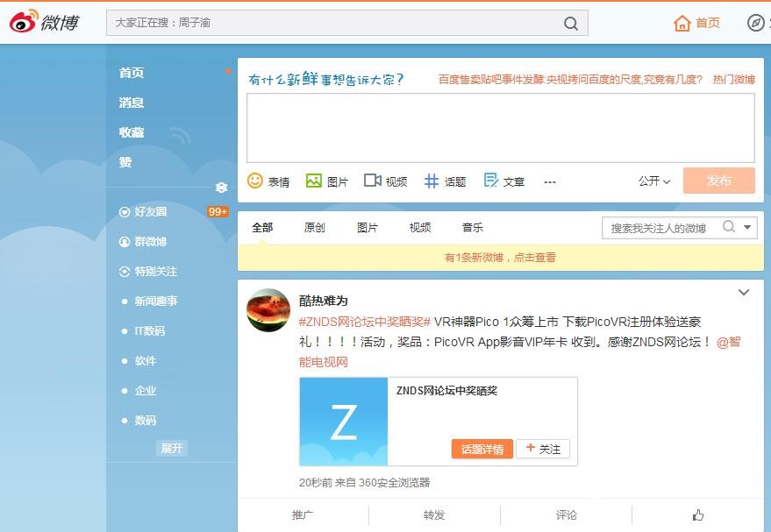Viewport: 771px width, 532px height.
Task: Click the 话题详情 button
Action: coord(482,449)
